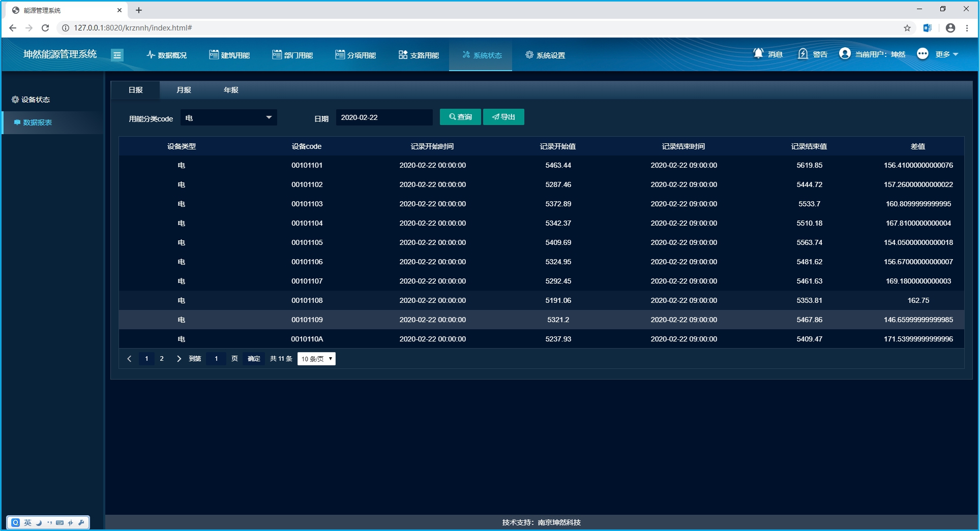Open the 10 条/页 page size dropdown
Screen dimensions: 980x531
[x=316, y=359]
